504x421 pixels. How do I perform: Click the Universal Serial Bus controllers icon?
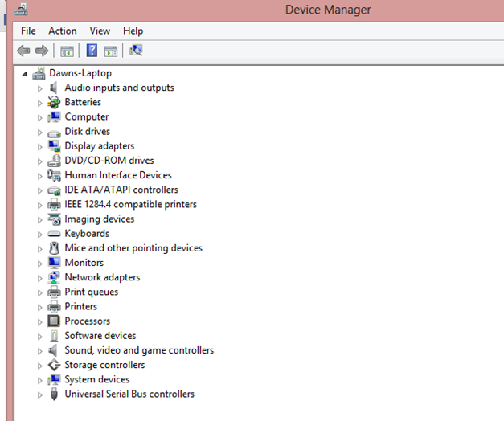[54, 394]
